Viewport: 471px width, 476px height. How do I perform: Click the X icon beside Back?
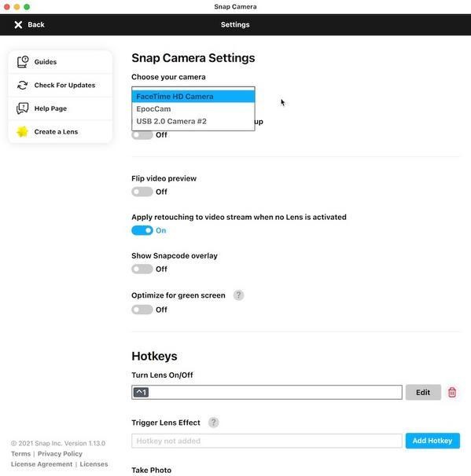[18, 24]
